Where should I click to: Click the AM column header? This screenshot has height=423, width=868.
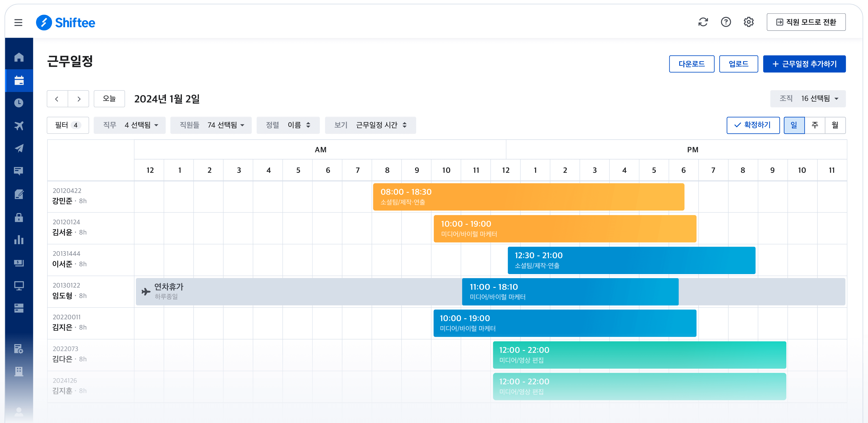click(x=320, y=150)
